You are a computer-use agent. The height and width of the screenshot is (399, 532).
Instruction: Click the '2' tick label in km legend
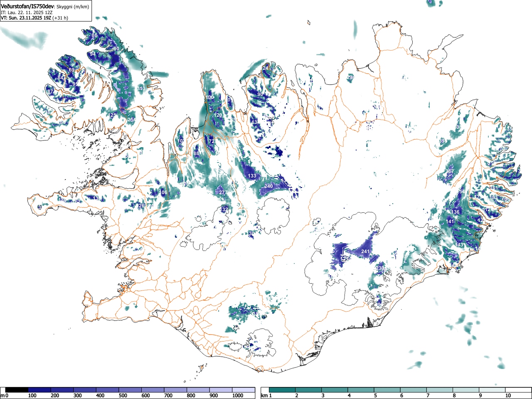coord(296,396)
